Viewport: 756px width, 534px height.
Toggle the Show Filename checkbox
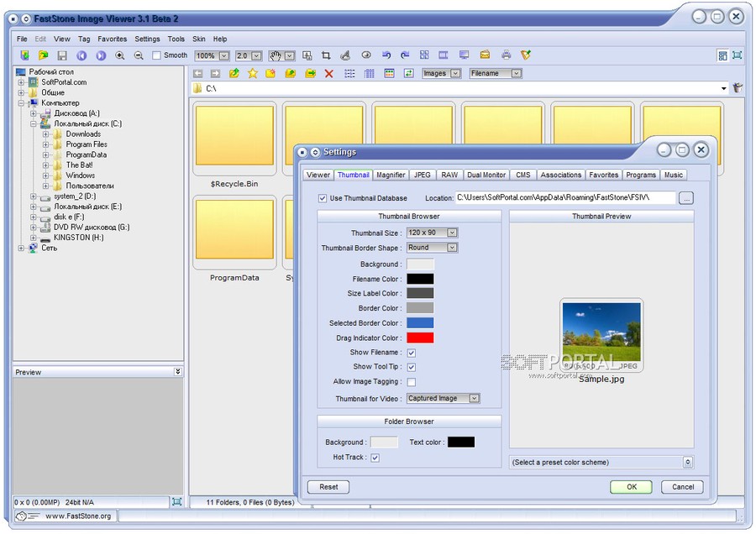(x=412, y=353)
